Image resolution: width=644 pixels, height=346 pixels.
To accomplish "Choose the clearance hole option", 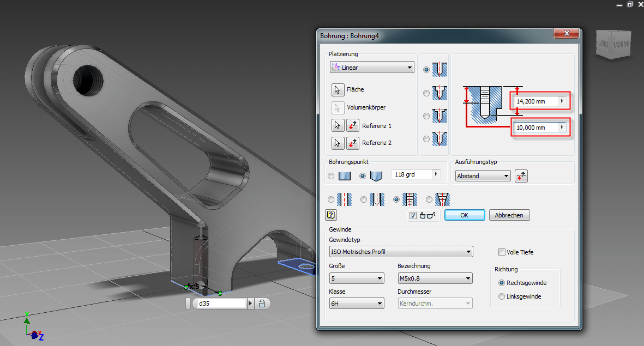I will [x=364, y=199].
